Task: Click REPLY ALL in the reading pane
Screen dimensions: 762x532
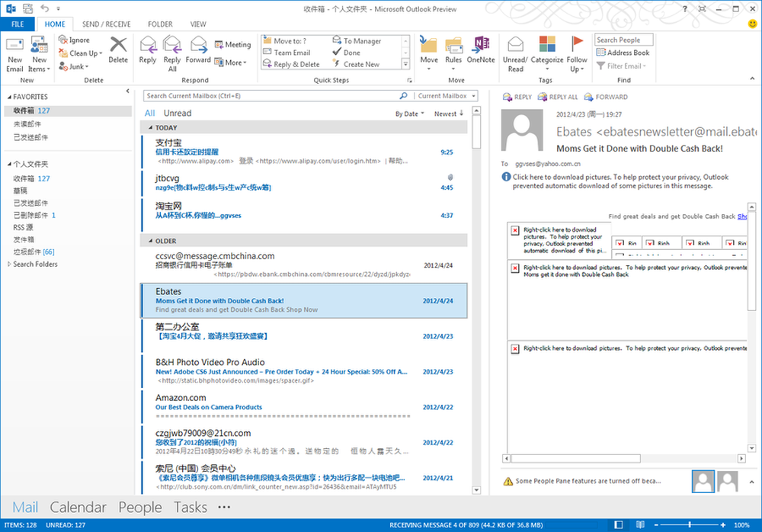Action: 558,97
